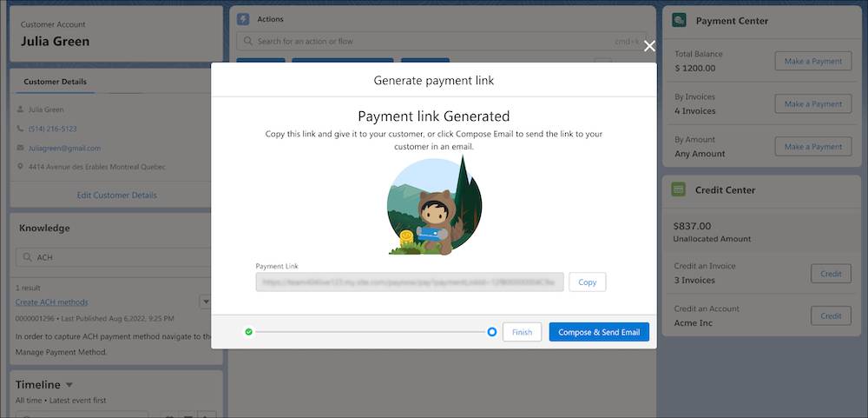The width and height of the screenshot is (868, 418).
Task: Click the Payment Center icon
Action: [680, 21]
